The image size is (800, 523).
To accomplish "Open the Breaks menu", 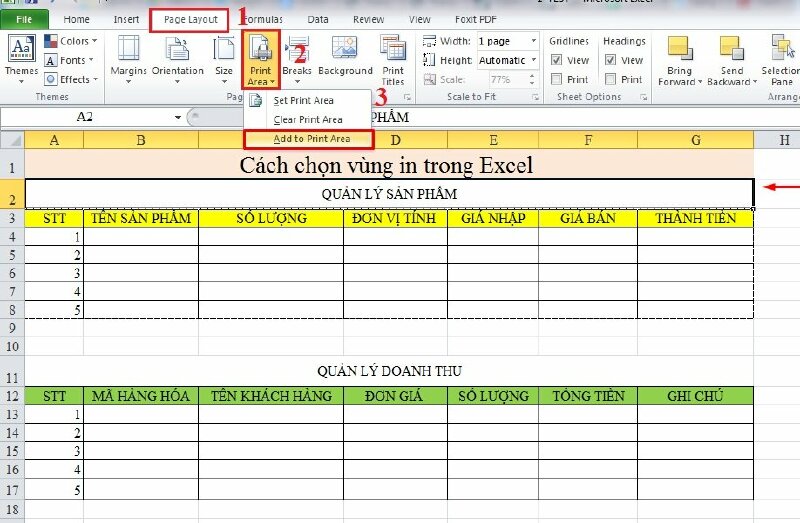I will pos(297,59).
